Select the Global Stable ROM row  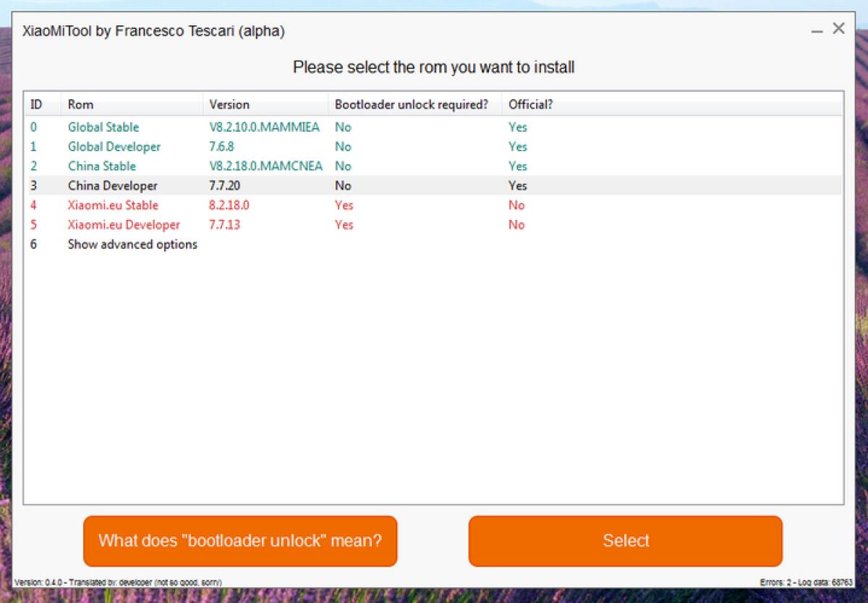click(x=102, y=127)
